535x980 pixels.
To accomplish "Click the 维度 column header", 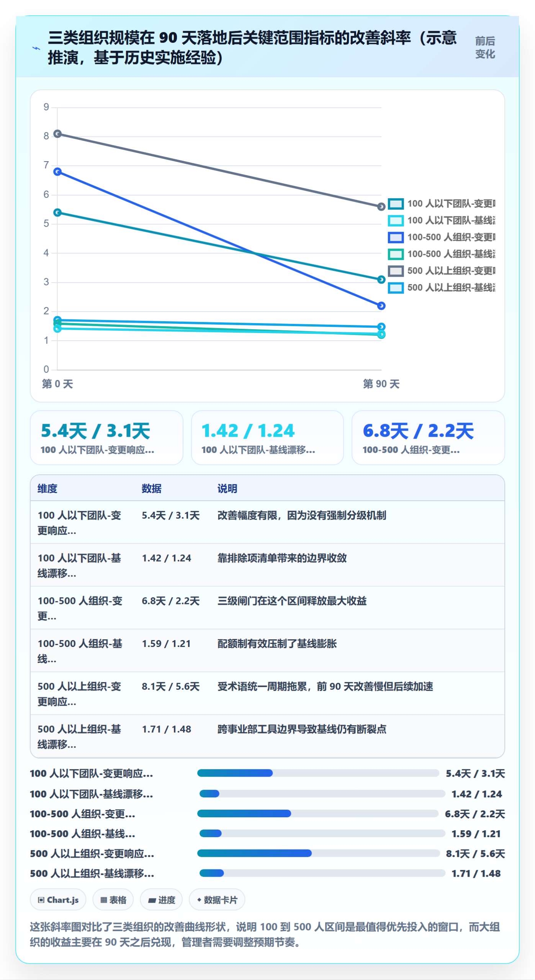I will coord(47,488).
